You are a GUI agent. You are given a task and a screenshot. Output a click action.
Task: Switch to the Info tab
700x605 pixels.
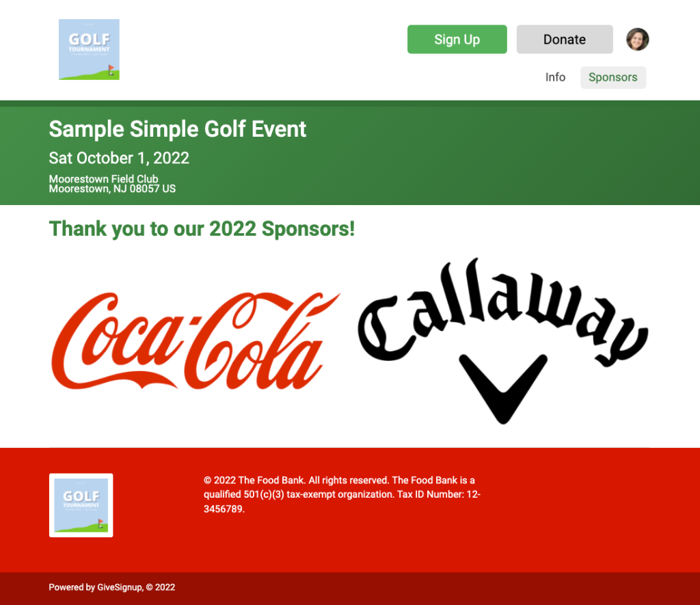click(x=555, y=77)
